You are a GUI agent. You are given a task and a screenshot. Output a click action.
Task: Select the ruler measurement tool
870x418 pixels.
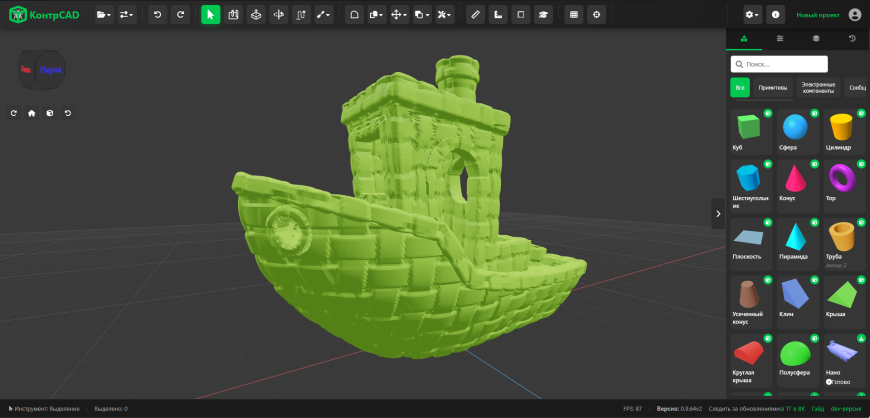(475, 15)
